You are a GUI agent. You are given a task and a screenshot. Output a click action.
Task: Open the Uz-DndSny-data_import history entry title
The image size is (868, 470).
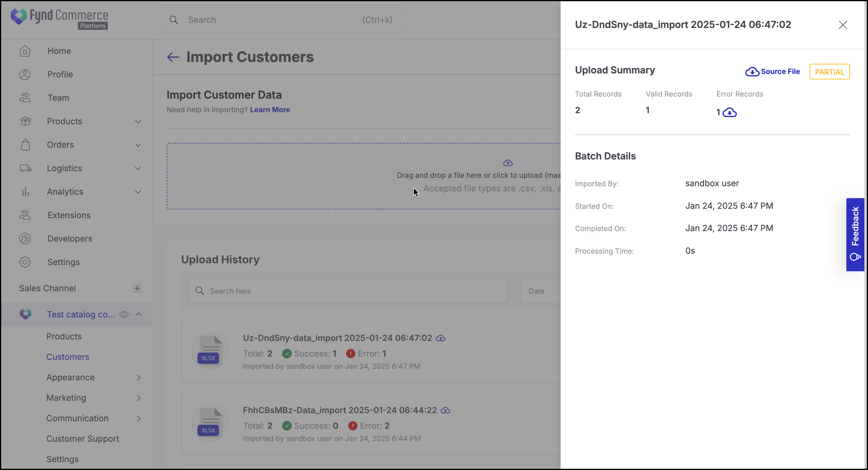(338, 338)
